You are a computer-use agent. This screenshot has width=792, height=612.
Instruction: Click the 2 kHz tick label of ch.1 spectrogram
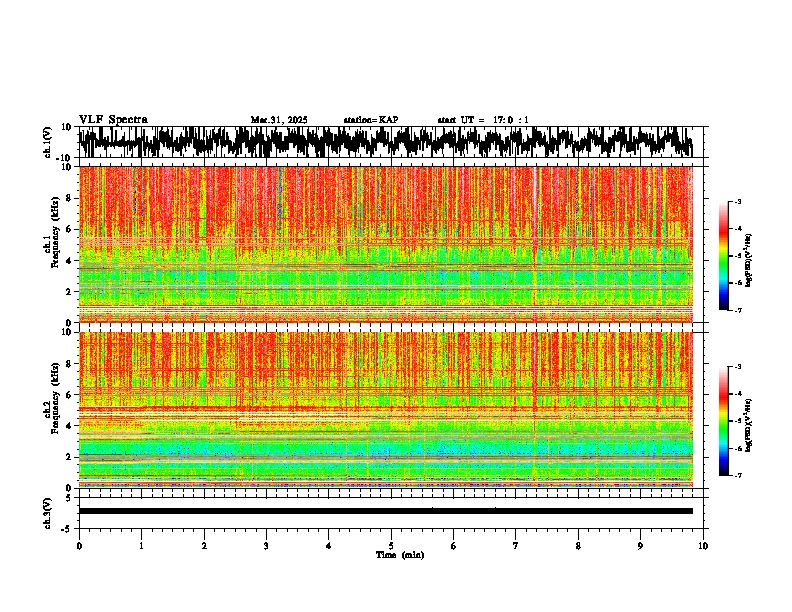click(69, 292)
